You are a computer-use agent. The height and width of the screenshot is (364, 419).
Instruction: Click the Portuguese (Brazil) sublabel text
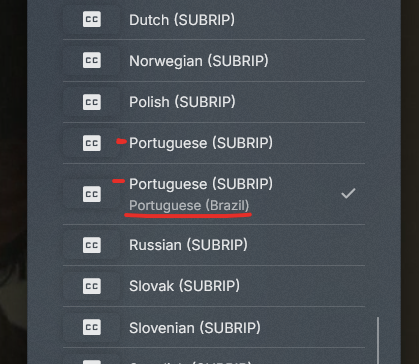[x=189, y=206]
